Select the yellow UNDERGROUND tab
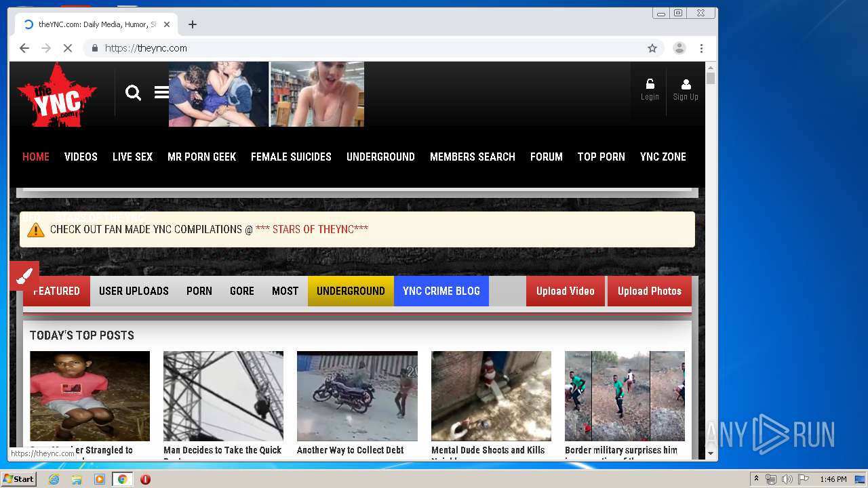 tap(351, 291)
